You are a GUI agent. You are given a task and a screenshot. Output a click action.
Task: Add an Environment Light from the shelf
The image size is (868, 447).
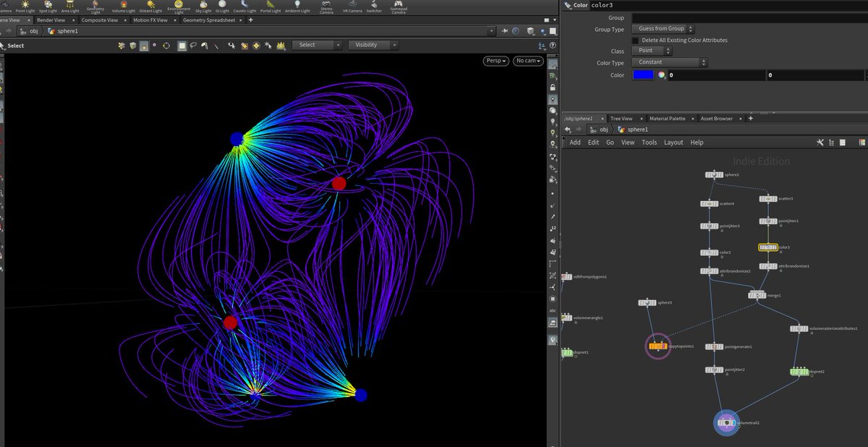[x=179, y=7]
